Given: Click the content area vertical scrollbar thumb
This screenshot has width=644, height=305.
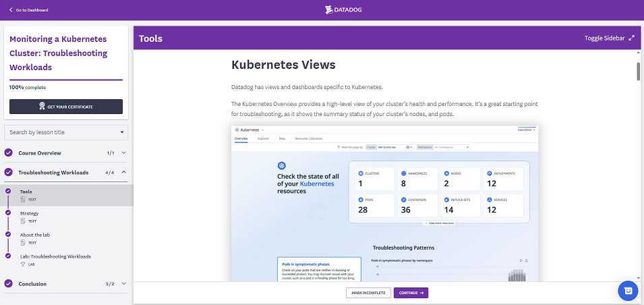Looking at the screenshot, I should pyautogui.click(x=638, y=71).
